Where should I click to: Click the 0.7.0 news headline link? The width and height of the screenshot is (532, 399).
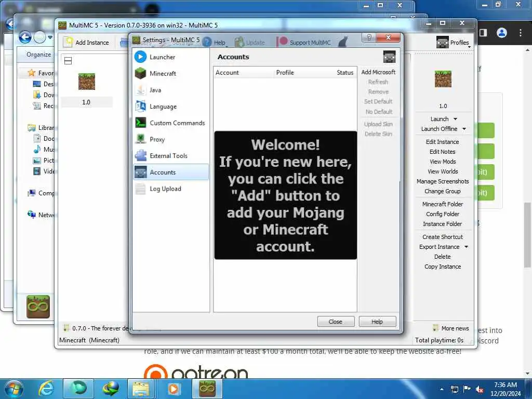coord(100,328)
